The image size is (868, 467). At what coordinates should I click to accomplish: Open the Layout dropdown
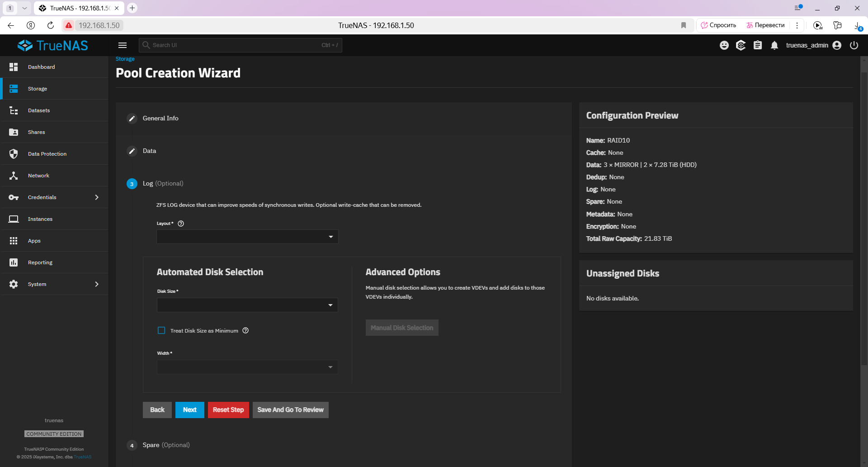point(247,237)
